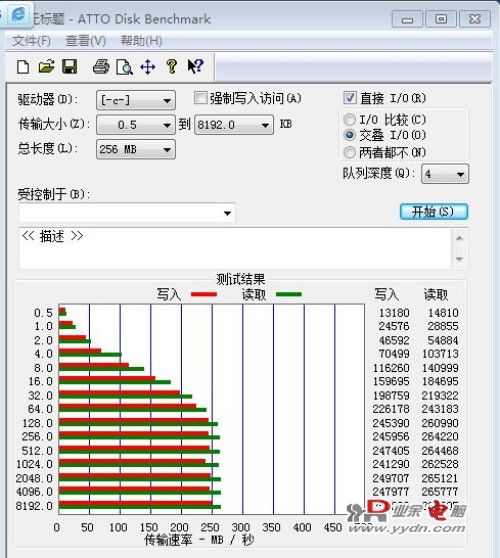The width and height of the screenshot is (500, 558).
Task: Open the 帮助(H) menu
Action: click(141, 41)
